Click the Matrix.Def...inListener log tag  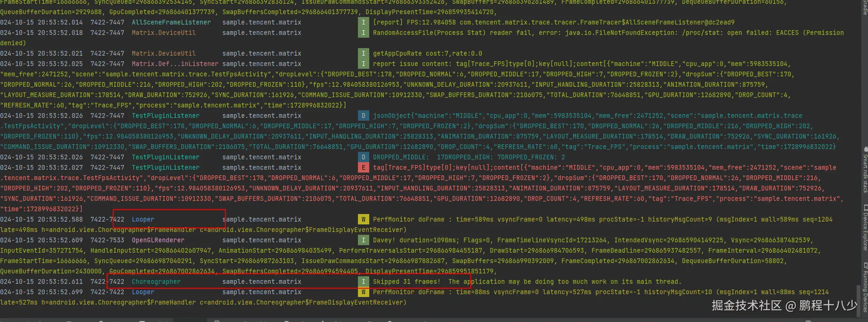click(175, 64)
